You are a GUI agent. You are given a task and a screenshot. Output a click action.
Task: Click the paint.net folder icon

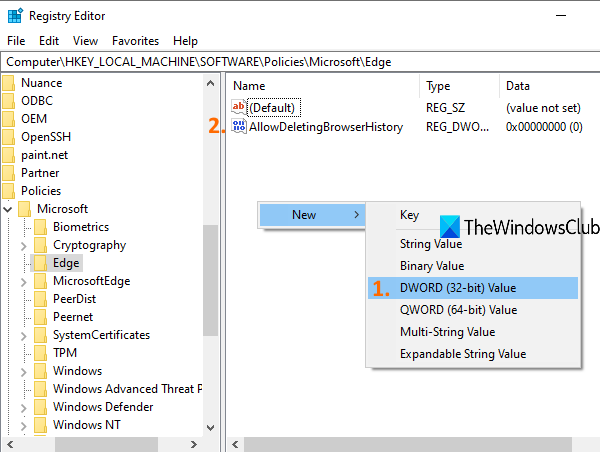pos(8,155)
